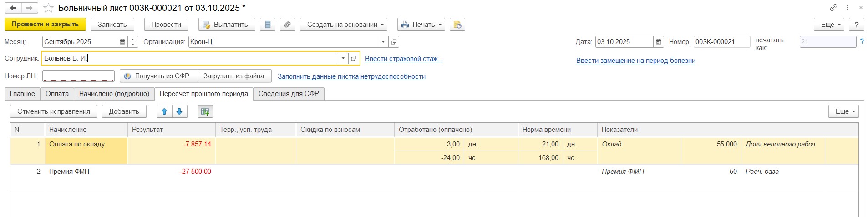Click Загрузить из файла button
The width and height of the screenshot is (868, 217).
click(x=234, y=76)
